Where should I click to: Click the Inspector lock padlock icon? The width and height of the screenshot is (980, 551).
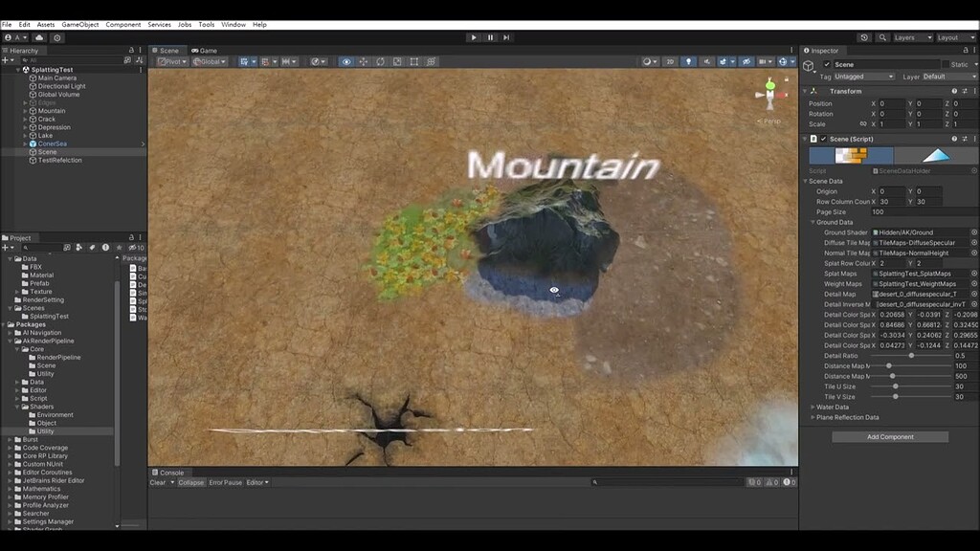click(x=965, y=50)
